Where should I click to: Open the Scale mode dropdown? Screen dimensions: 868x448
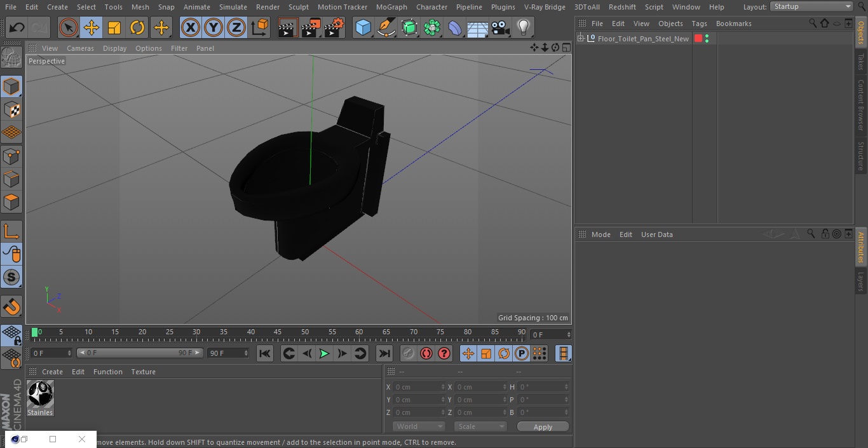480,426
